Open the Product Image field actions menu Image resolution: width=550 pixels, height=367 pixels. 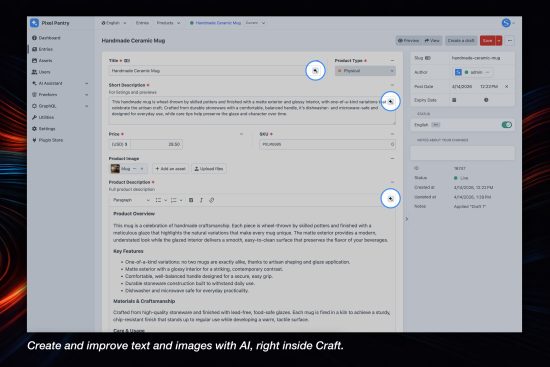pos(392,159)
